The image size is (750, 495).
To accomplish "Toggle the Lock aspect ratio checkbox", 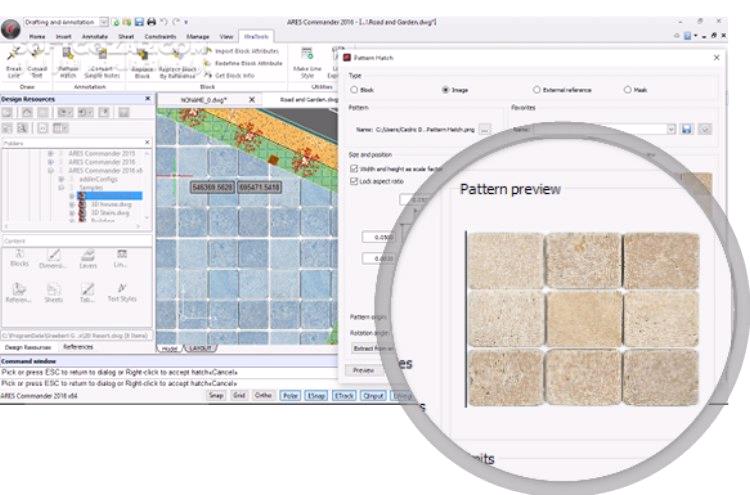I will (x=354, y=181).
